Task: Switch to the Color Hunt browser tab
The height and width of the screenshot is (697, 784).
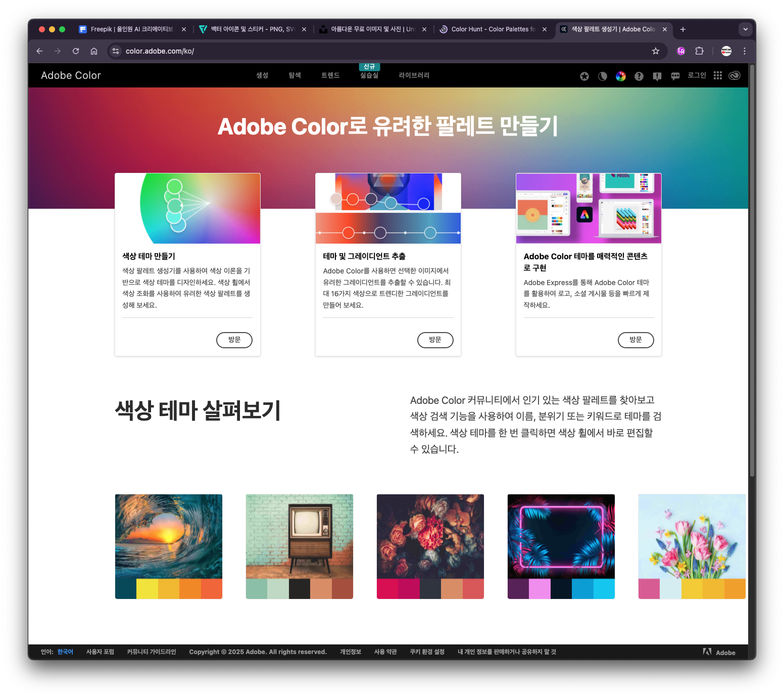Action: pos(493,29)
